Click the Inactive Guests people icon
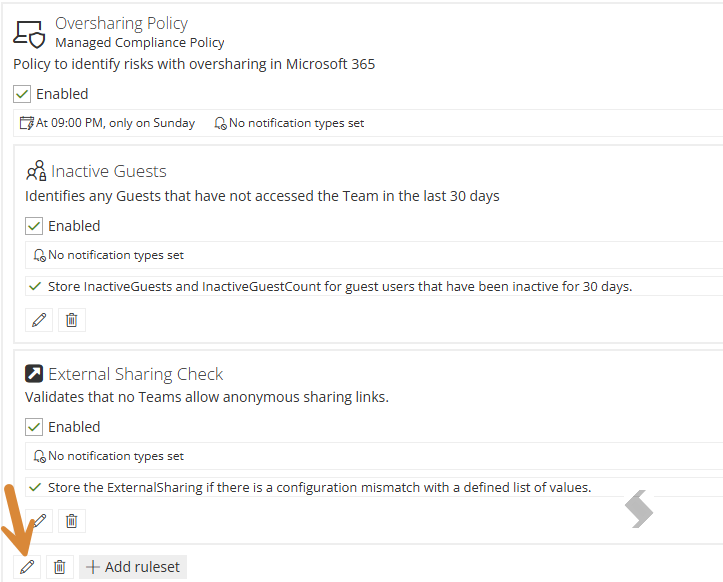723x582 pixels. coord(36,171)
